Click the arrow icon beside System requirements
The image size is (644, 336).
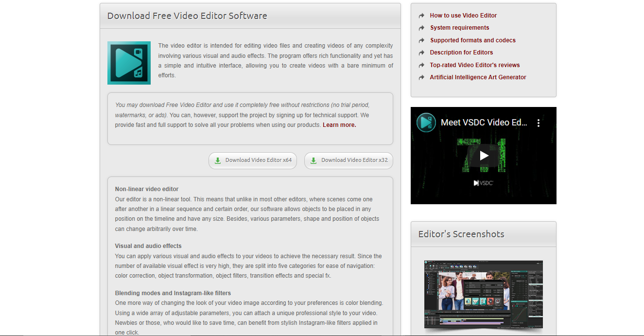click(421, 28)
